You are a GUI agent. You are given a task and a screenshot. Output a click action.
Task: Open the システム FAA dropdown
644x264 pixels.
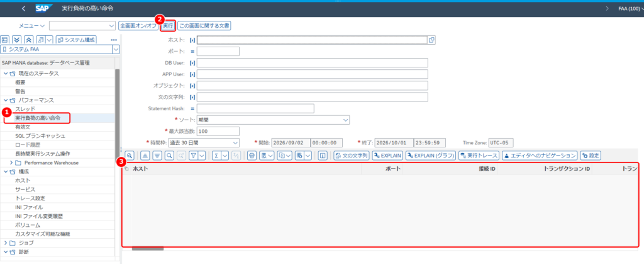click(x=116, y=50)
